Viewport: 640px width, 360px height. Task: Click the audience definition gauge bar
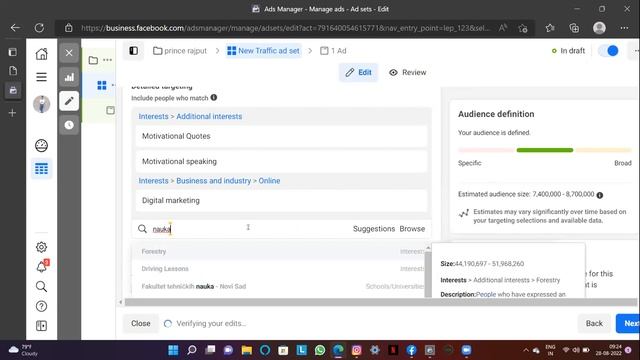click(x=544, y=150)
